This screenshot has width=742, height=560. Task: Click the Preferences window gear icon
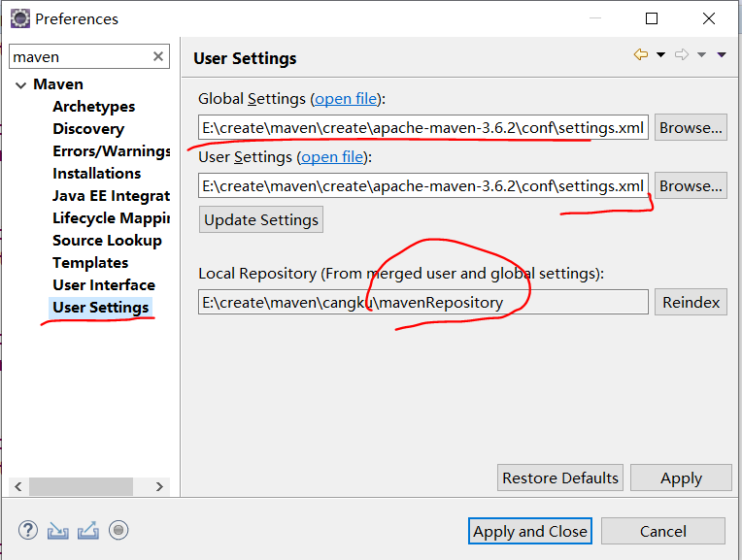[20, 18]
